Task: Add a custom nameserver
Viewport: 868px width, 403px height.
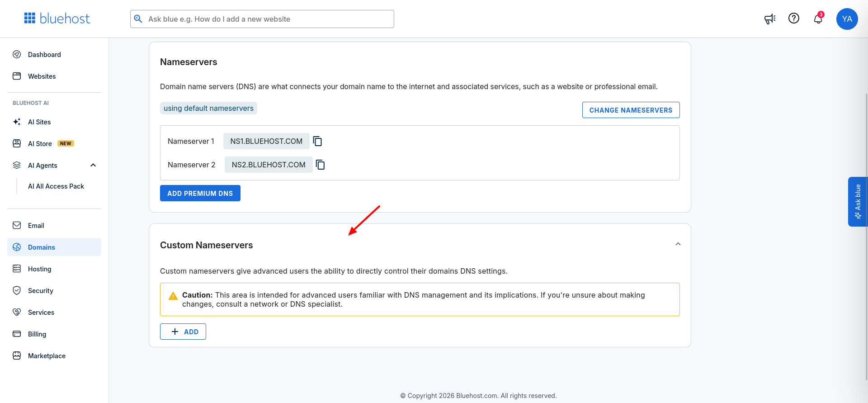Action: tap(183, 332)
